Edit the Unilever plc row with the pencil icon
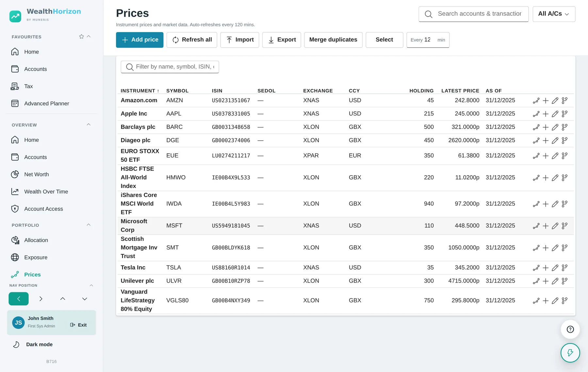 555,281
